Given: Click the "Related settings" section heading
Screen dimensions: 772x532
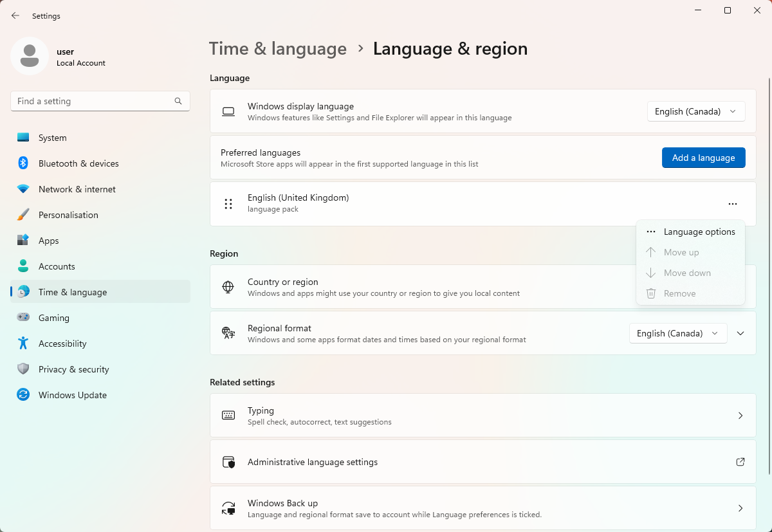Looking at the screenshot, I should tap(242, 382).
